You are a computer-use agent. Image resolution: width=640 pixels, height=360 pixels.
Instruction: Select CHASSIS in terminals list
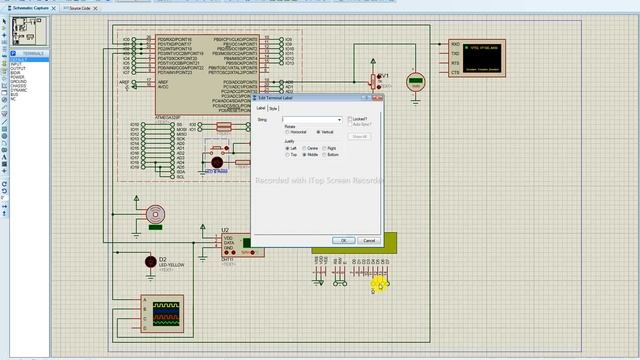pos(18,86)
